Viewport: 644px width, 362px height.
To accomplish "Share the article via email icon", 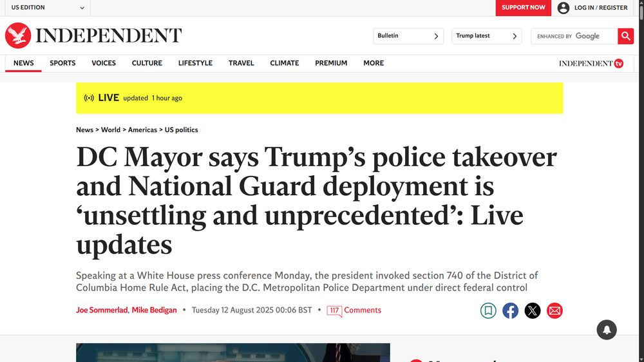I will click(555, 310).
